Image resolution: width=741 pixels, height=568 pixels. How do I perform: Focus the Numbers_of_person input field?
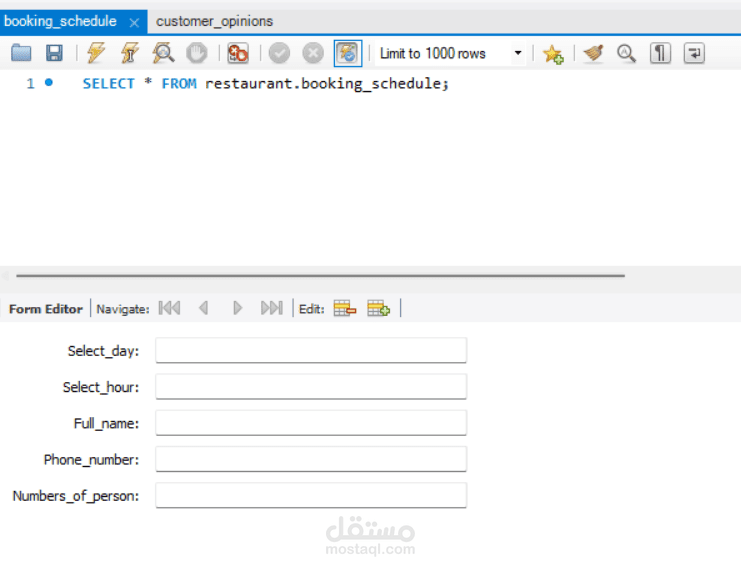pyautogui.click(x=311, y=495)
